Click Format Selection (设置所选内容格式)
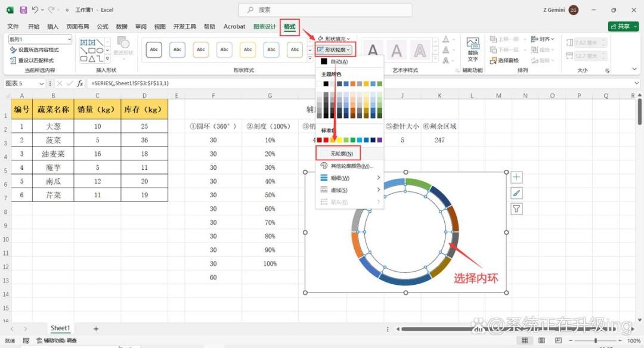Image resolution: width=644 pixels, height=348 pixels. point(35,49)
